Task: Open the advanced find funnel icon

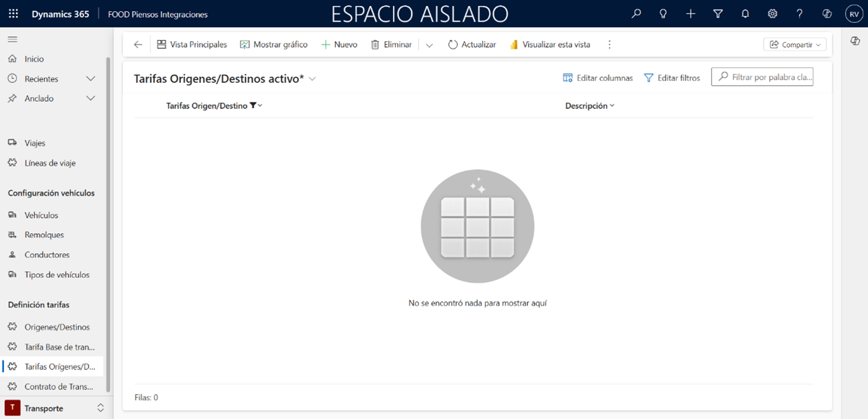Action: [x=718, y=14]
